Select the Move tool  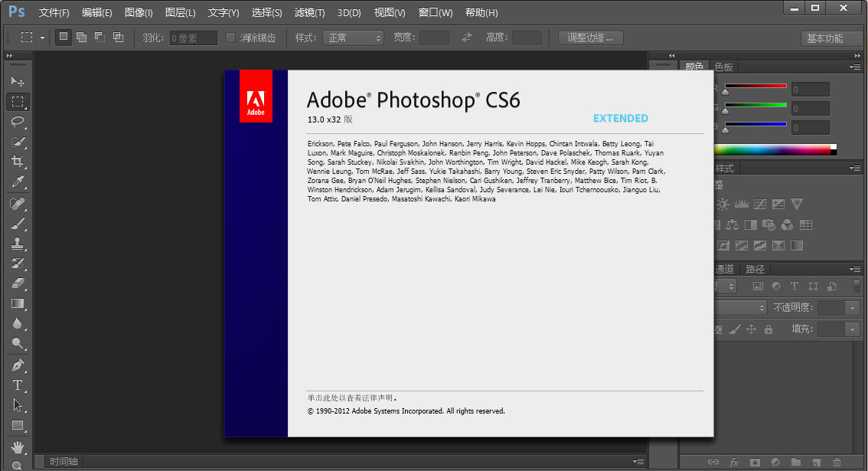[x=18, y=81]
